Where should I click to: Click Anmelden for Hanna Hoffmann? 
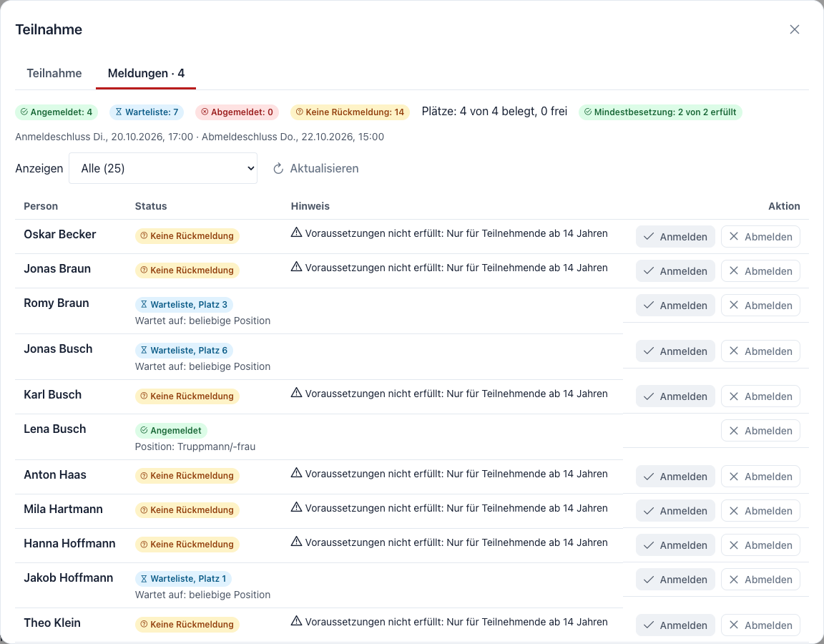[x=675, y=545]
